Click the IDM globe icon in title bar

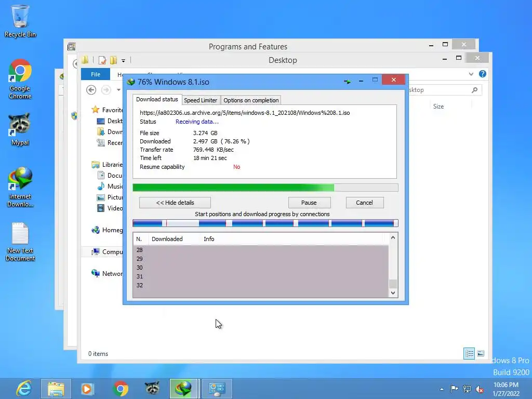coord(131,82)
